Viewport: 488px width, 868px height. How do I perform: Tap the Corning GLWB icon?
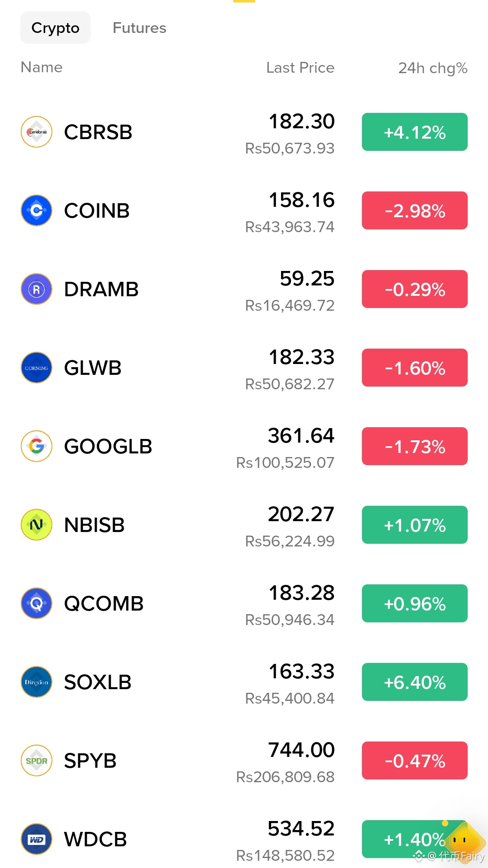(37, 368)
